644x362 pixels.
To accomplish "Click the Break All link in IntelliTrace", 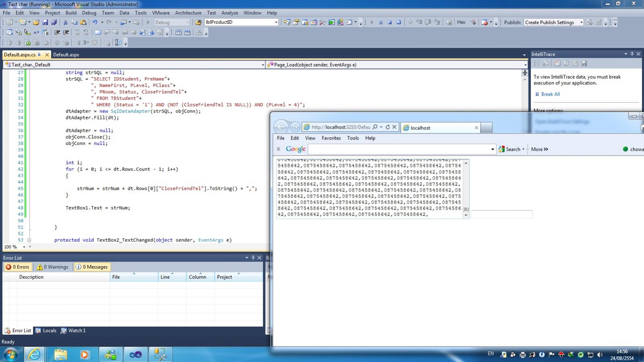I will coord(550,94).
